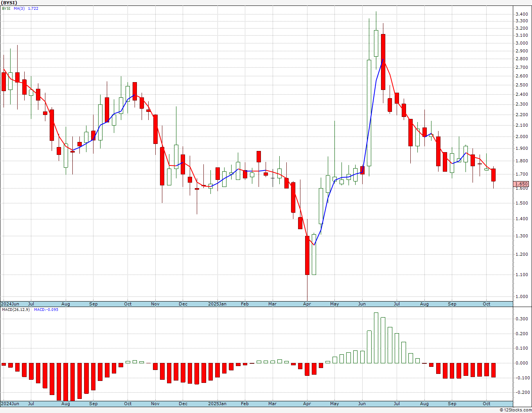The width and height of the screenshot is (532, 413).
Task: Select Mar on the price chart time axis
Action: (273, 304)
